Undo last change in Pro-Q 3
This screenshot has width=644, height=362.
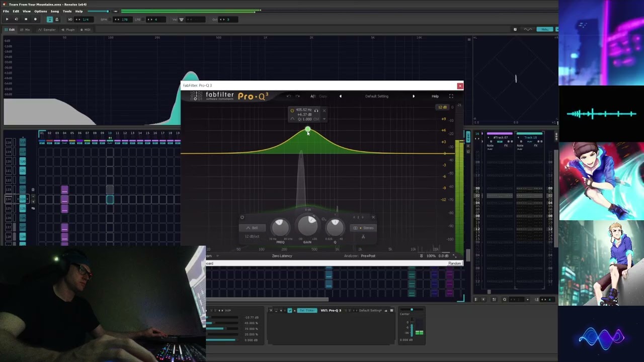(x=289, y=96)
